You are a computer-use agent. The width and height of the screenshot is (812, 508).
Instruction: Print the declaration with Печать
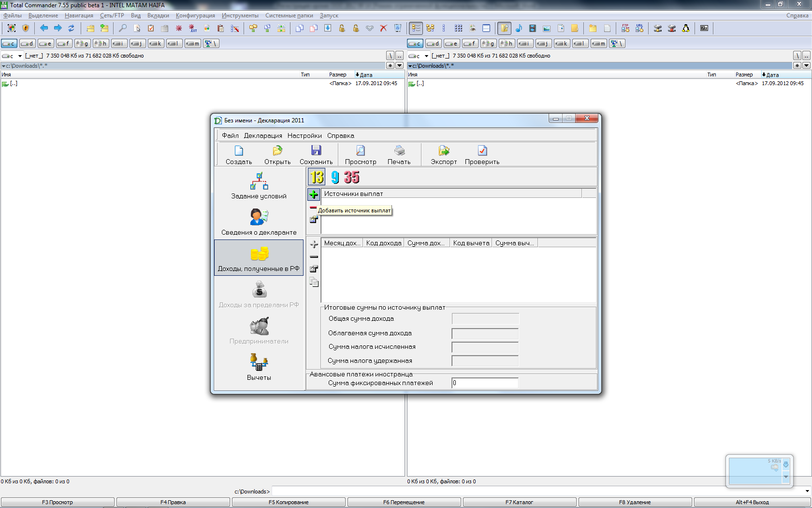pyautogui.click(x=399, y=155)
